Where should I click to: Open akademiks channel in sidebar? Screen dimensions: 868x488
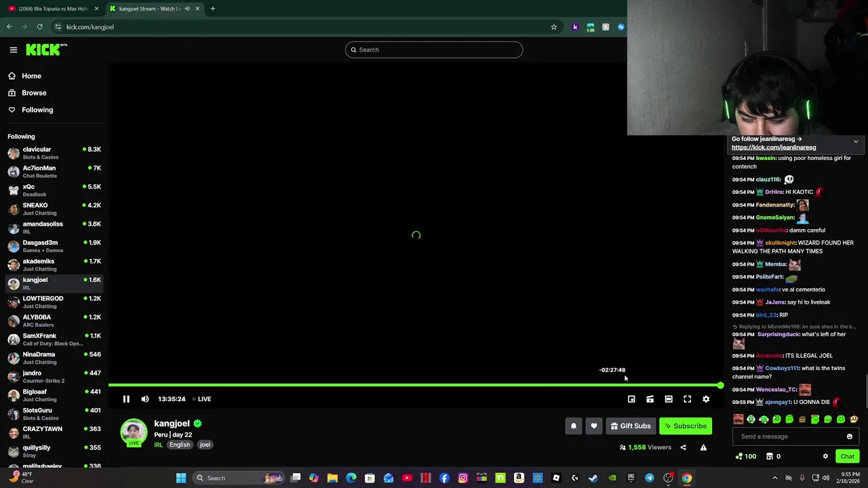tap(54, 265)
